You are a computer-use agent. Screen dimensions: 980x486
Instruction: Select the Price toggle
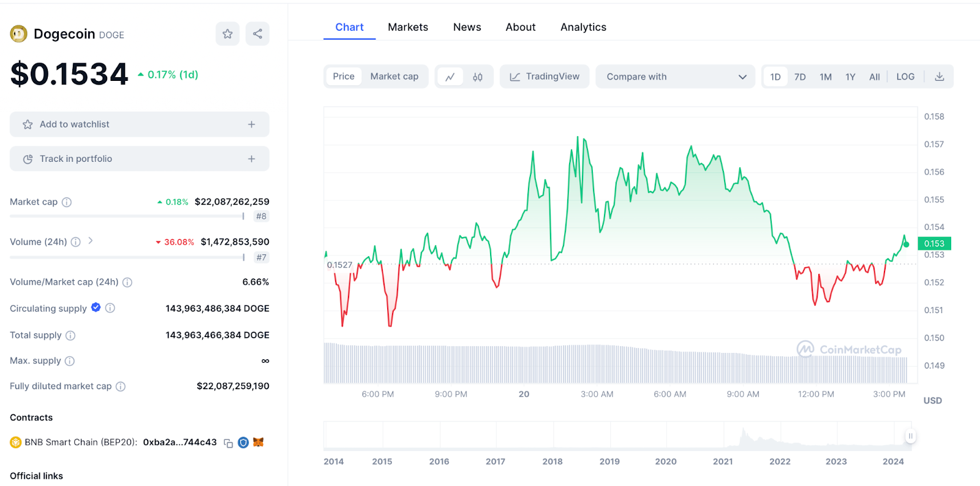[344, 77]
